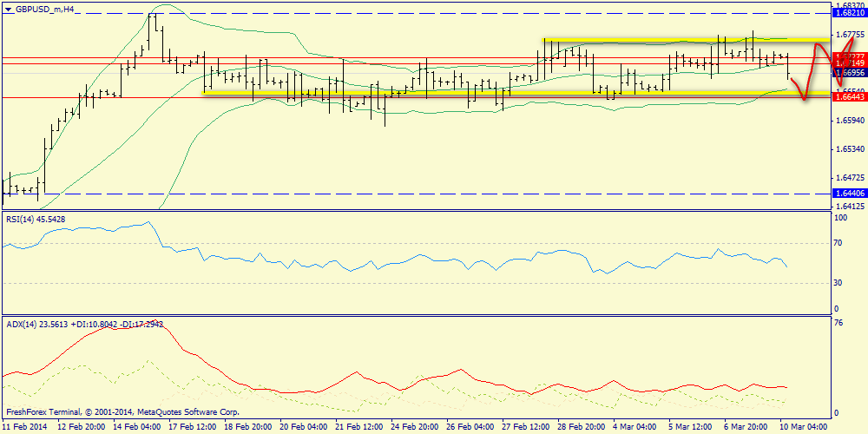This screenshot has height=434, width=868.
Task: Click the 6 Mar 20:00 time label
Action: (x=747, y=427)
